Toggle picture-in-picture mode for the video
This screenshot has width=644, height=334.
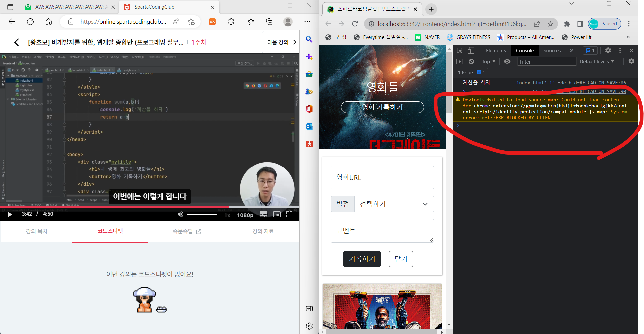point(277,215)
